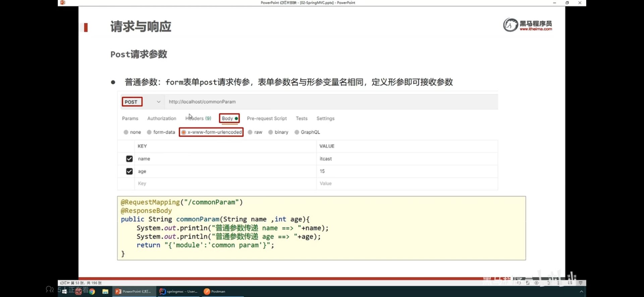The height and width of the screenshot is (297, 644).
Task: Restore down the PowerPoint window
Action: point(567,3)
